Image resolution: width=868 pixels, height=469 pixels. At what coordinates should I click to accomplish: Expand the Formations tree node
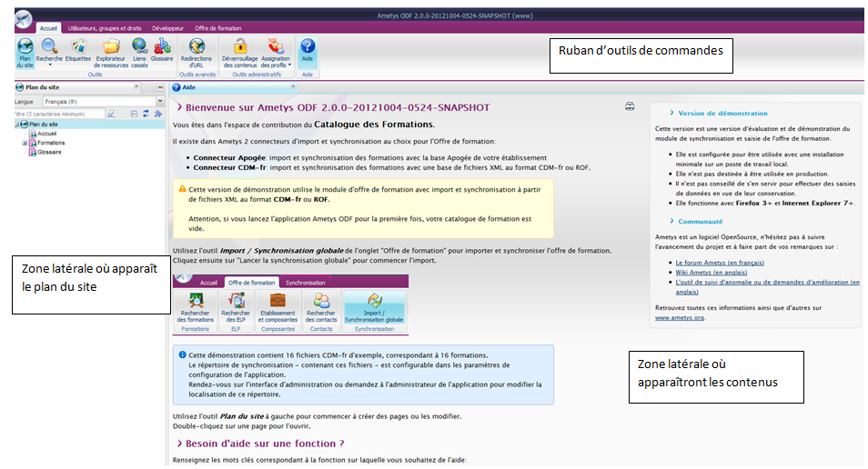tap(25, 143)
